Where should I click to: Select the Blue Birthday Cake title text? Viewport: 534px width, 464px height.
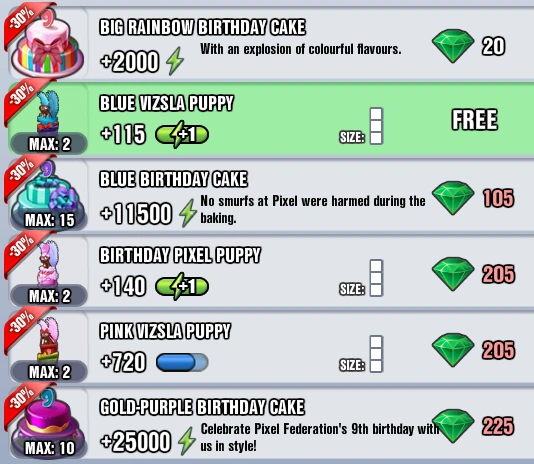pyautogui.click(x=173, y=179)
